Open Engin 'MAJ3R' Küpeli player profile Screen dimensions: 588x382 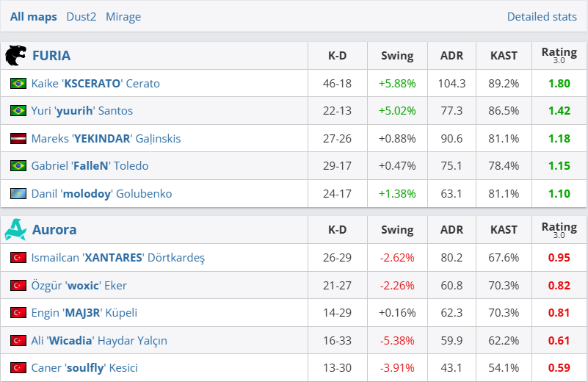tap(84, 313)
